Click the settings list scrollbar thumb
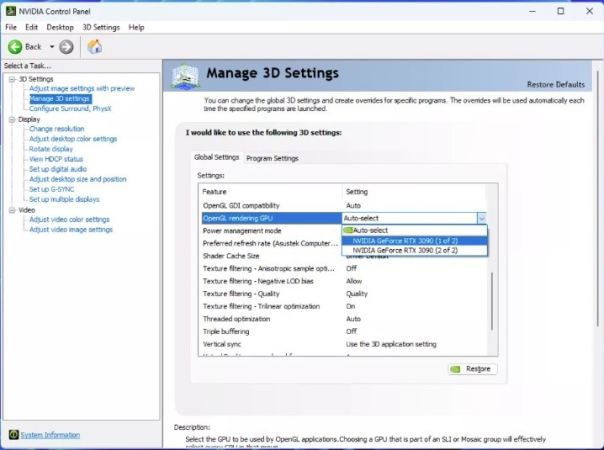The image size is (604, 450). pyautogui.click(x=492, y=301)
